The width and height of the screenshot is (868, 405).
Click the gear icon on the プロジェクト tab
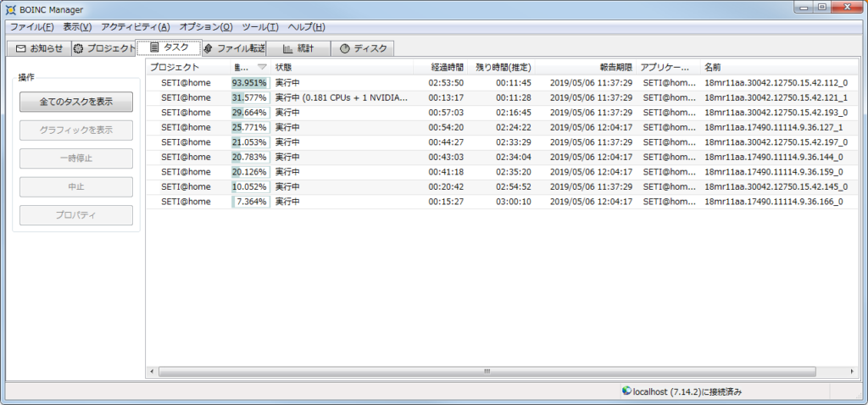click(x=79, y=48)
